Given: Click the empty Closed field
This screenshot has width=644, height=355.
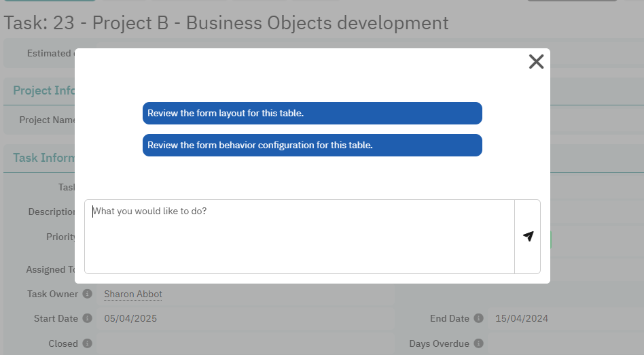Looking at the screenshot, I should tap(245, 343).
